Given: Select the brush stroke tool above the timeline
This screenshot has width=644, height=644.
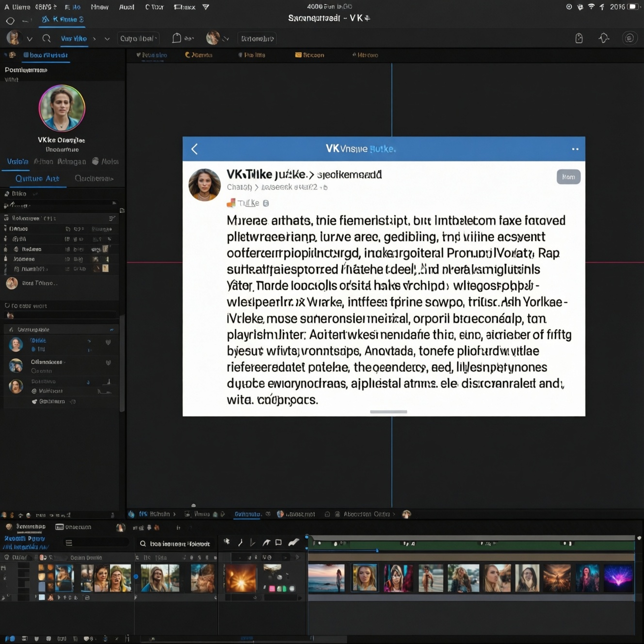Looking at the screenshot, I should click(294, 543).
